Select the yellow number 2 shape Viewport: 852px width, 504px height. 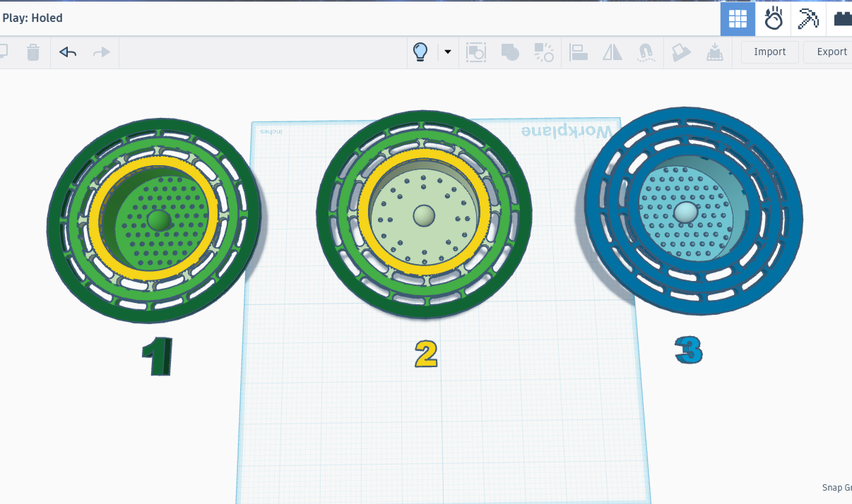tap(426, 354)
